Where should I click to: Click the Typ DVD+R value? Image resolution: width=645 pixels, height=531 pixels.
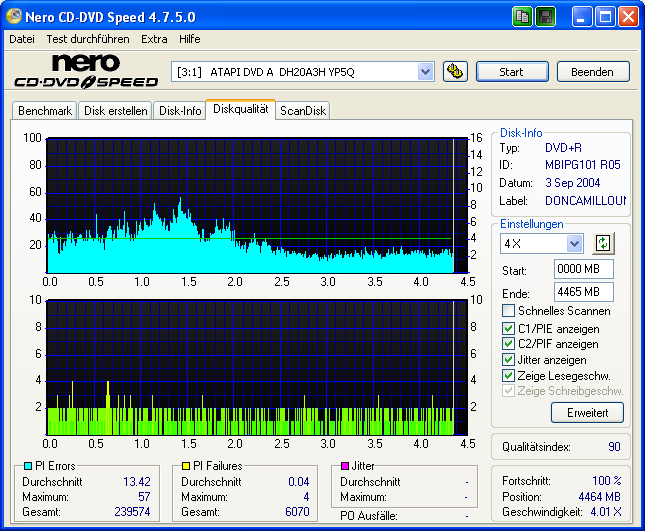[x=563, y=148]
